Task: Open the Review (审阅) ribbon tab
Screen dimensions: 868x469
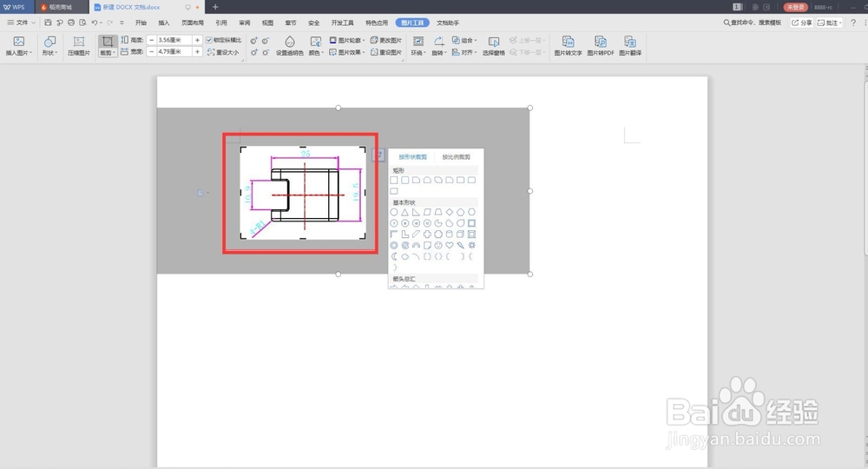Action: [x=245, y=23]
